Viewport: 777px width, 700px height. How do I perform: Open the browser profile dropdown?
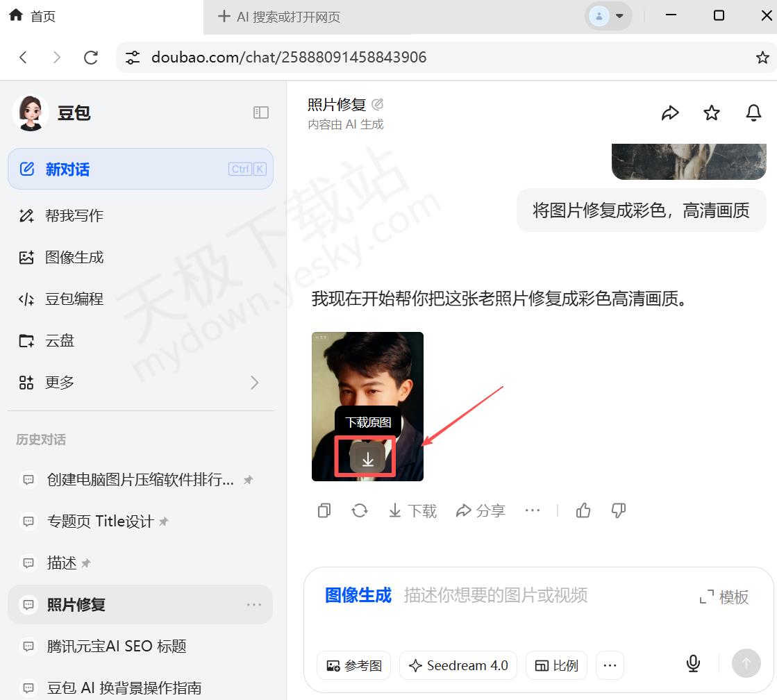point(608,16)
